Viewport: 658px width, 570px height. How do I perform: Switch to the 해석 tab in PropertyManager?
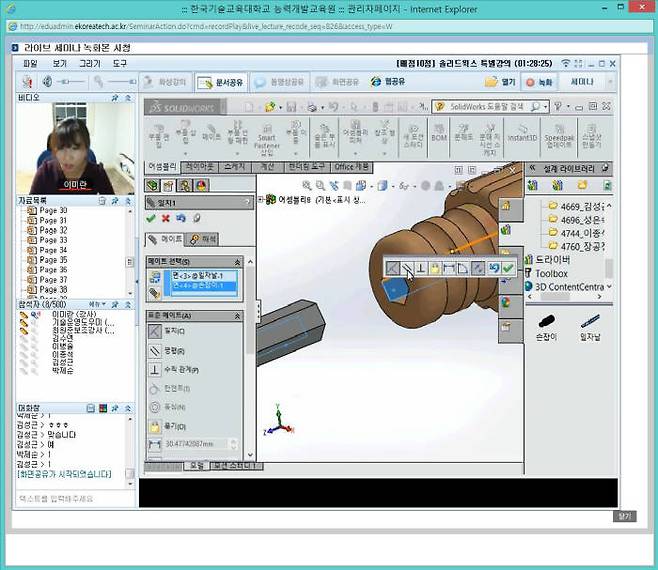coord(203,239)
